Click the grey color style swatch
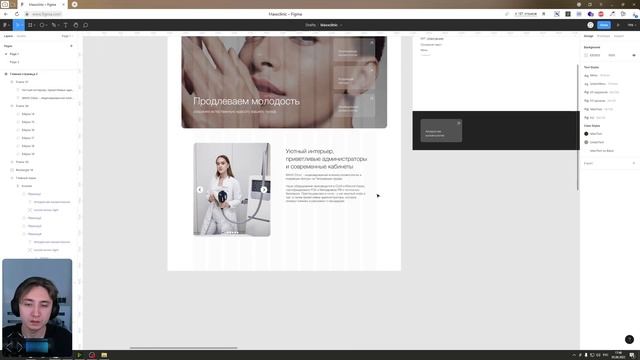Image resolution: width=640 pixels, height=360 pixels. (586, 142)
